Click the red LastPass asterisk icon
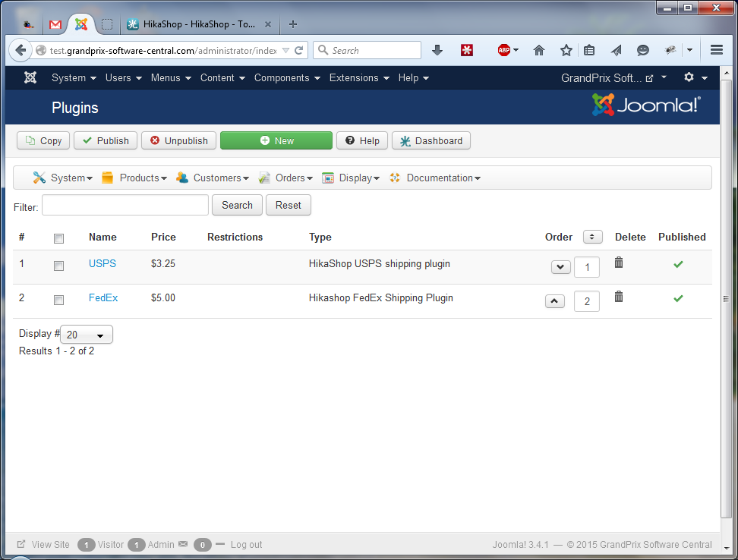Viewport: 738px width, 560px height. (x=466, y=50)
